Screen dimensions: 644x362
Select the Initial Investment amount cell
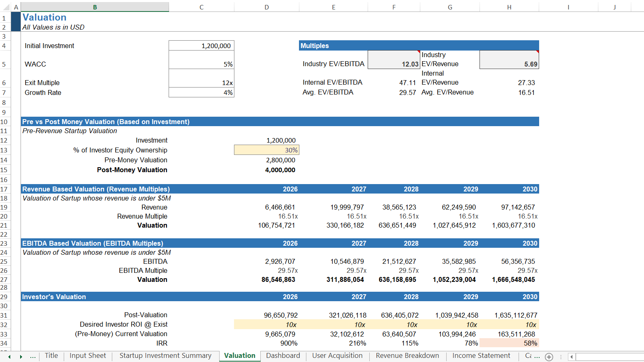click(201, 46)
